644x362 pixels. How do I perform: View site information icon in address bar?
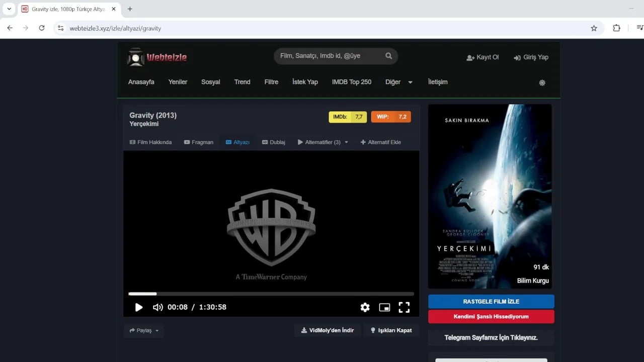coord(60,28)
